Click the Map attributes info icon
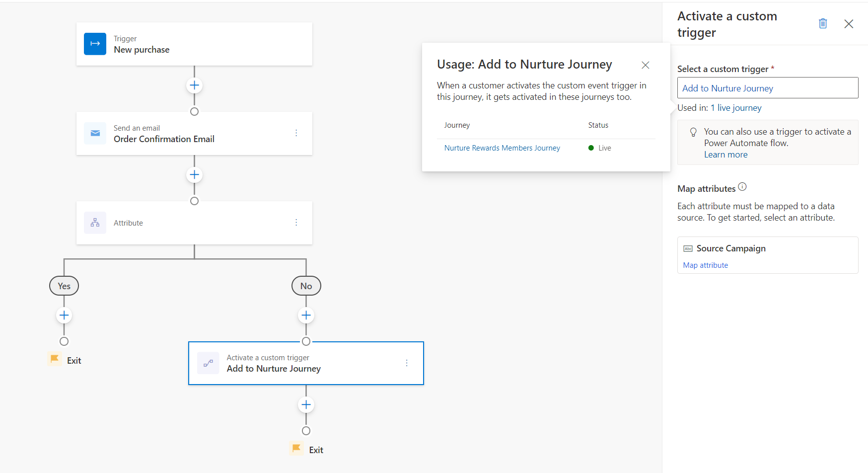 (742, 187)
